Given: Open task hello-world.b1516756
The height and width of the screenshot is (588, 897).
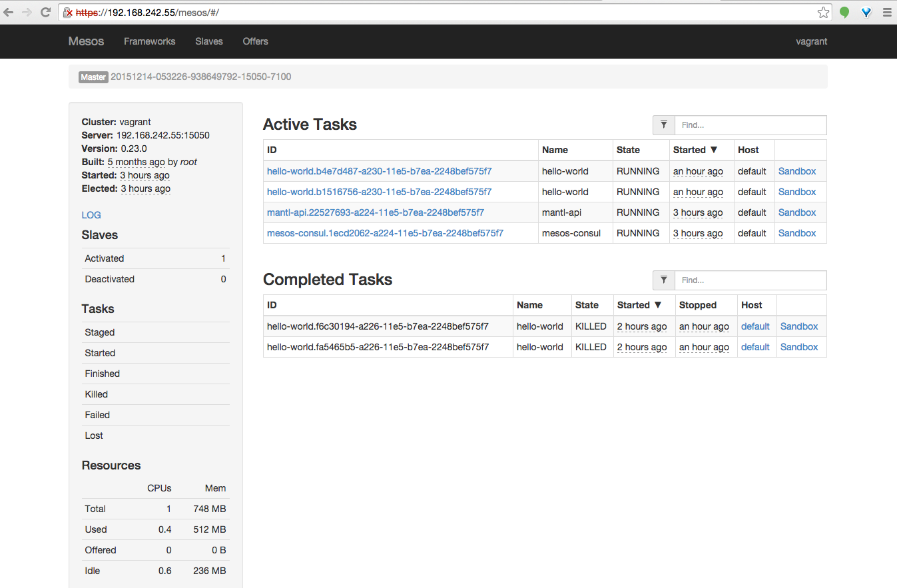Looking at the screenshot, I should pyautogui.click(x=380, y=192).
